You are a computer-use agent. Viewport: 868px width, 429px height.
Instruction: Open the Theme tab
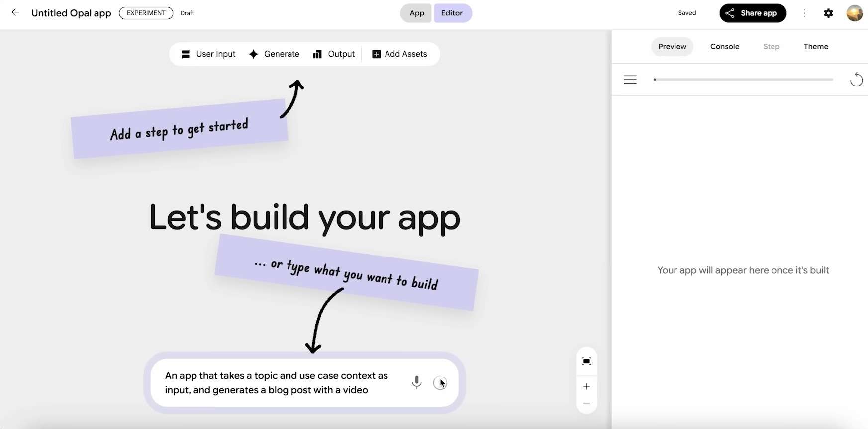pyautogui.click(x=816, y=47)
